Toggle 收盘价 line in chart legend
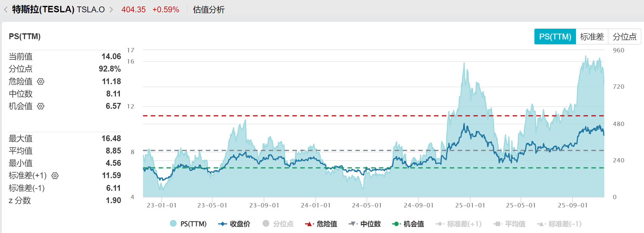 234,224
